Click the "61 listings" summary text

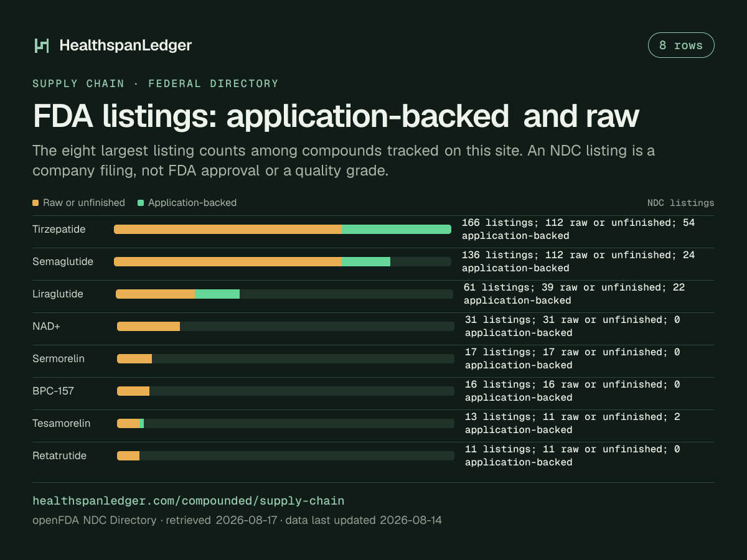[574, 294]
